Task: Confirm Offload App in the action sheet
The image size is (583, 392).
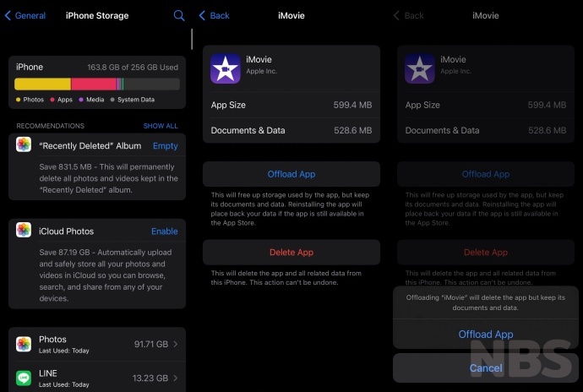Action: click(x=486, y=335)
